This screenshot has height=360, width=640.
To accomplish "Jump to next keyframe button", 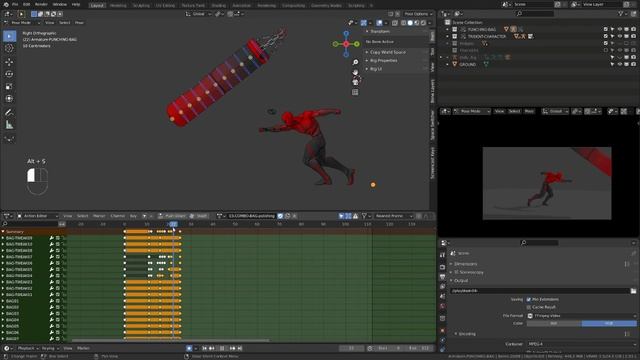I will (232, 348).
